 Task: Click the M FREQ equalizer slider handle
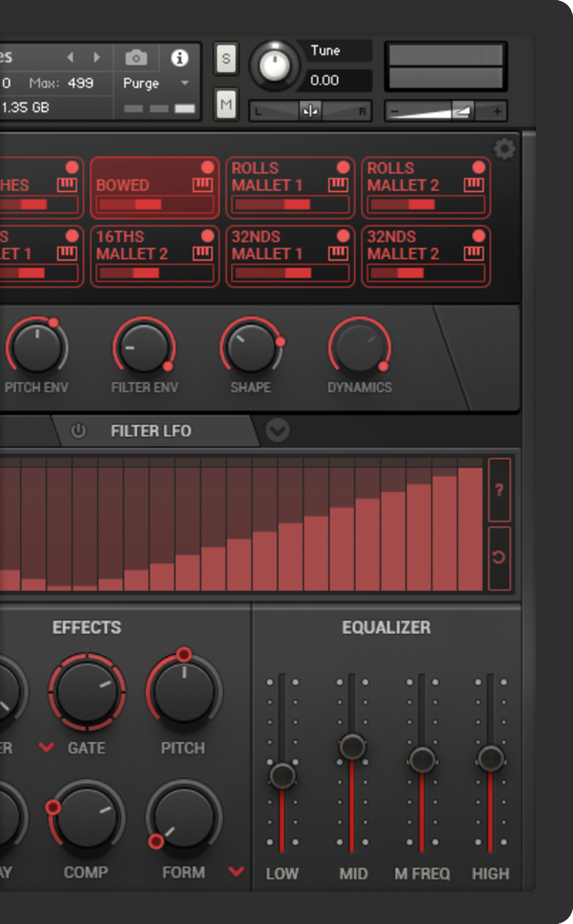(x=422, y=760)
